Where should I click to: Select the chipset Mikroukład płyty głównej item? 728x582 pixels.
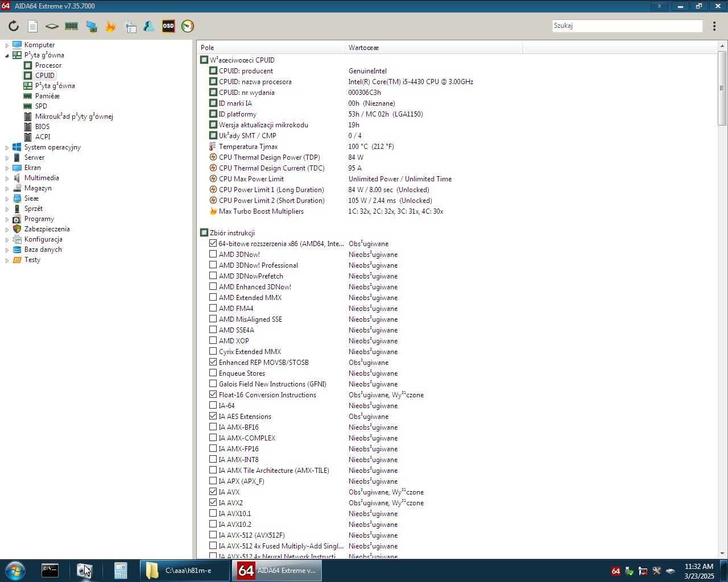(x=74, y=117)
